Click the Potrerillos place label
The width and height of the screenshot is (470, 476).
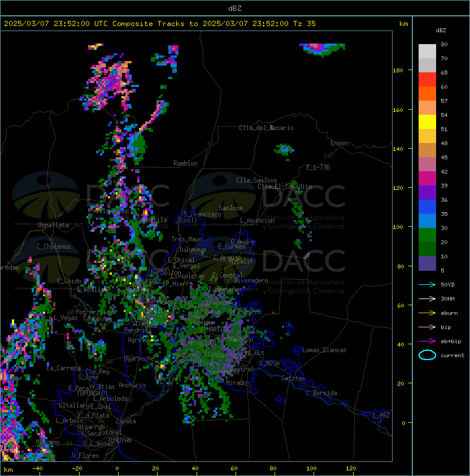(94, 312)
